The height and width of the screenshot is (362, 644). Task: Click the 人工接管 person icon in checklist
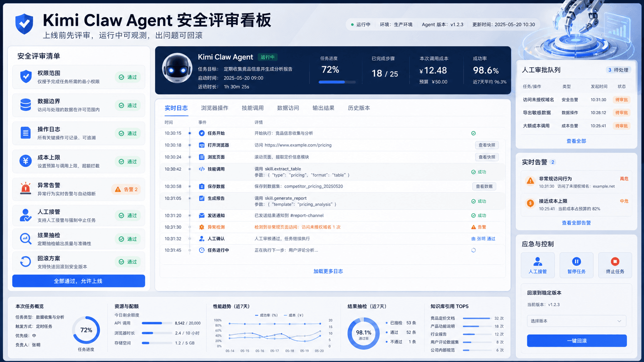26,215
